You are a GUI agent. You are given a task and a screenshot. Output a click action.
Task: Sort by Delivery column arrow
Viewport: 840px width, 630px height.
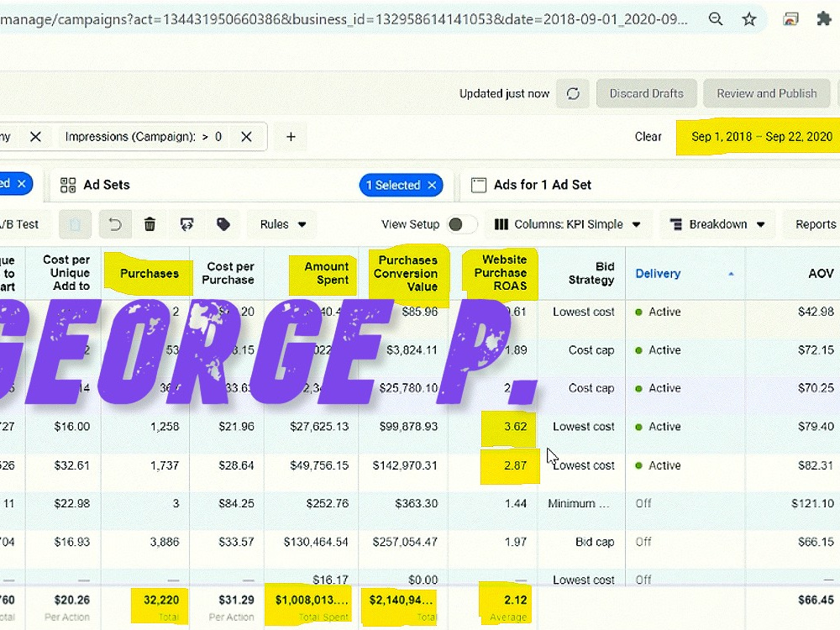point(731,274)
